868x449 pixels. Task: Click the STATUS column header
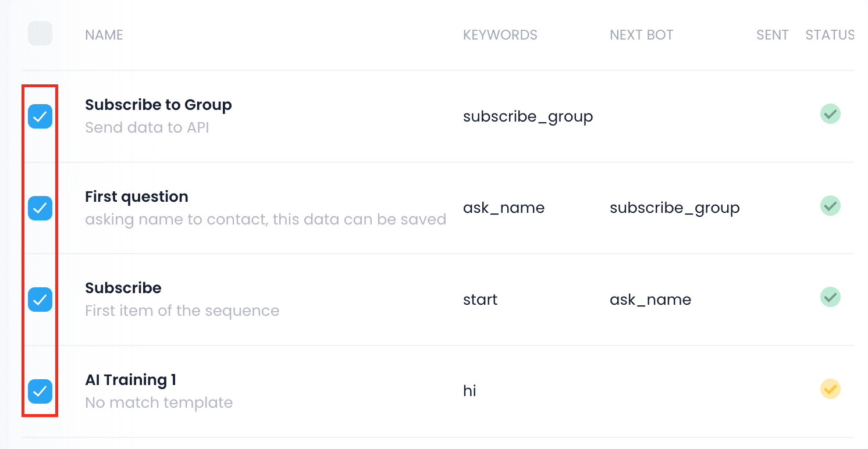(830, 35)
